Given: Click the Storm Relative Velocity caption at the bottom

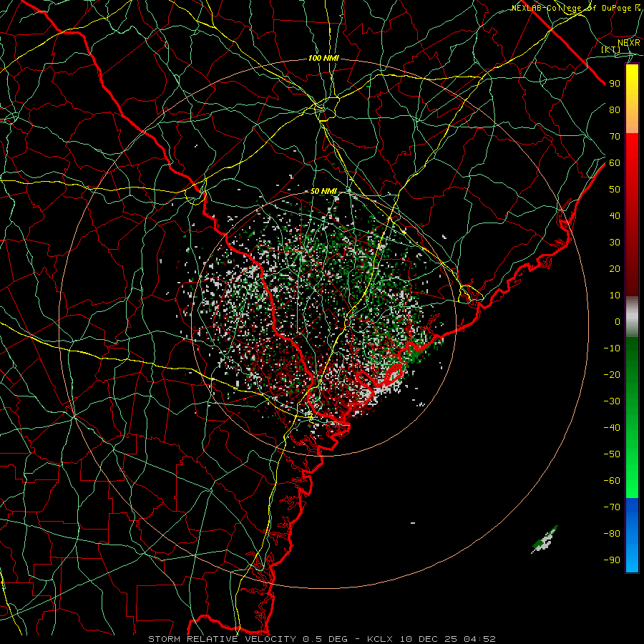Looking at the screenshot, I should [x=321, y=639].
